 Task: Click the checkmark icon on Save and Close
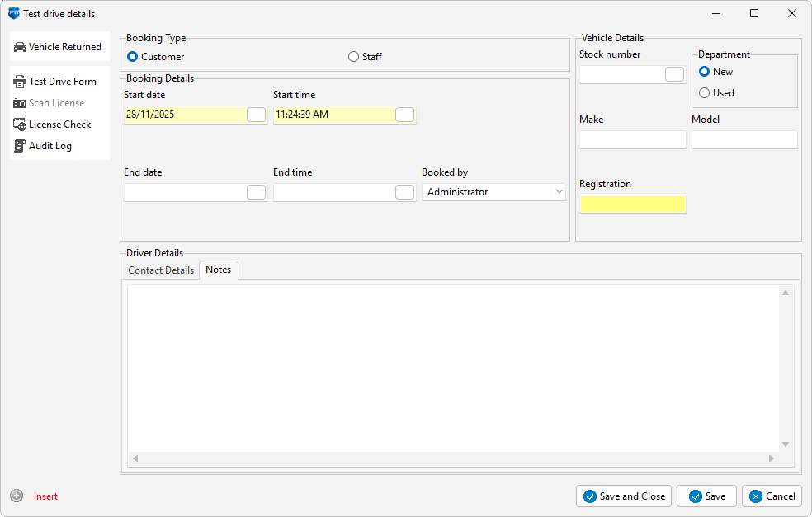pyautogui.click(x=589, y=496)
